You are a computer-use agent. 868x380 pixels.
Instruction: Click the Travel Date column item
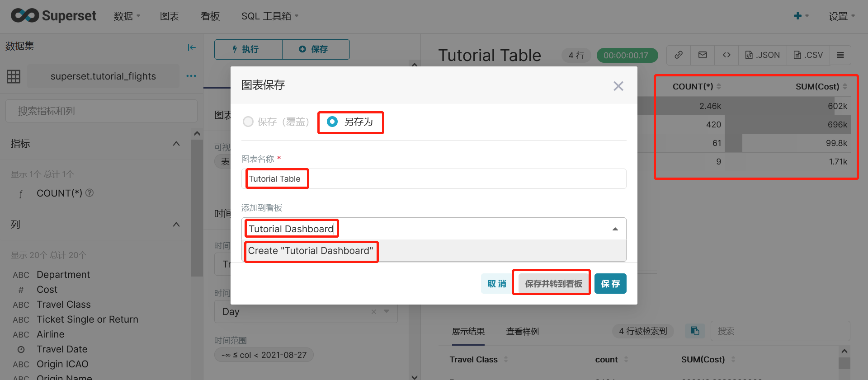point(62,349)
